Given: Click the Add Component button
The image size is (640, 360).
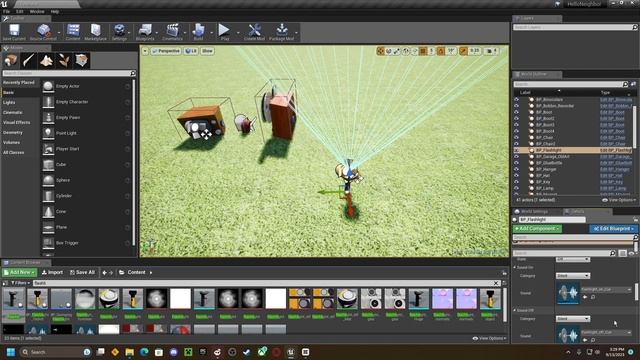Looking at the screenshot, I should pyautogui.click(x=537, y=229).
